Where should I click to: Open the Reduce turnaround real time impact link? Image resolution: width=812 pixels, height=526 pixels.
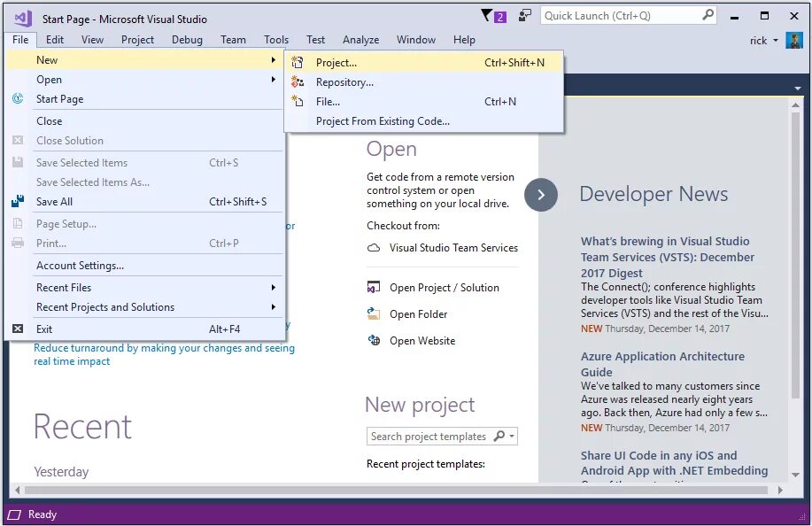click(164, 354)
